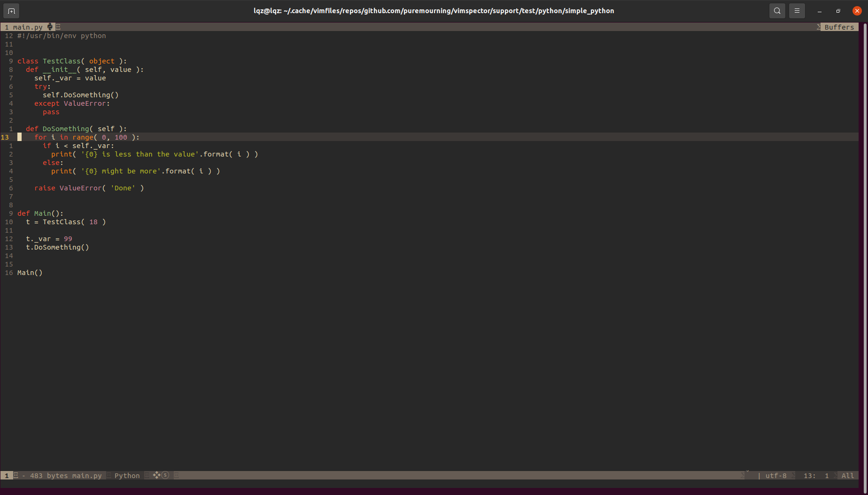The width and height of the screenshot is (868, 495).
Task: Click the 'All' scroll percentage indicator
Action: [x=848, y=476]
